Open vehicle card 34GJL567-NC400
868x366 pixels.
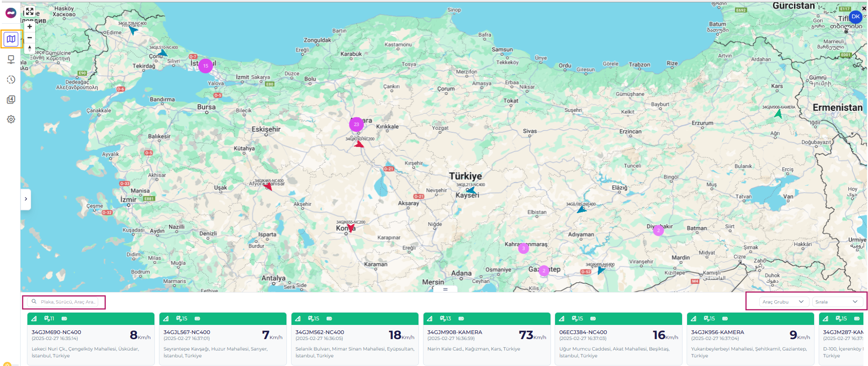[222, 339]
